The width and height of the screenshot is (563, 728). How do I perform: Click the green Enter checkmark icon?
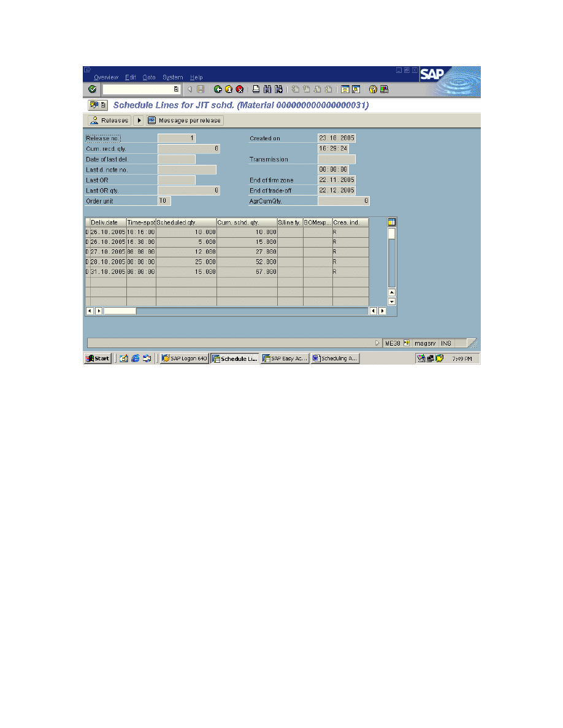(x=92, y=89)
